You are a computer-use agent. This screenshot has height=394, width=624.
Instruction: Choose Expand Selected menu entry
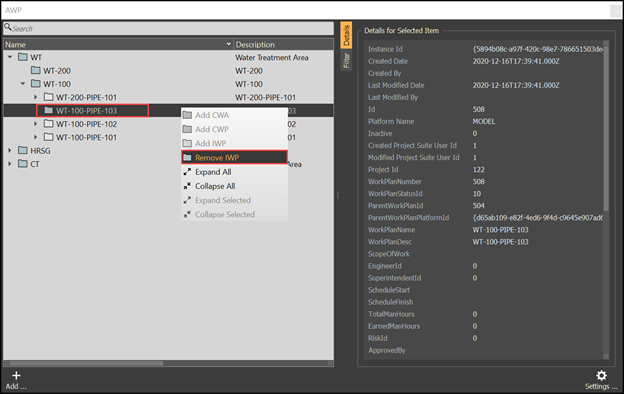coord(234,200)
